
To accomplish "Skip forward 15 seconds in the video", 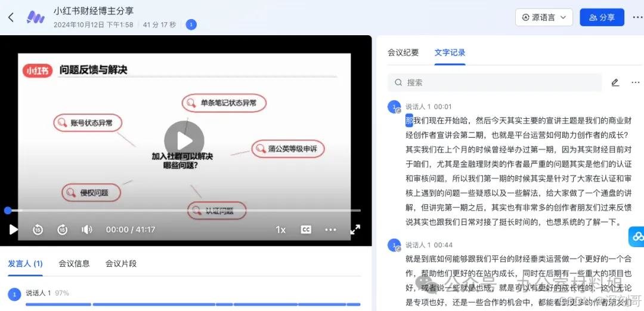I will click(63, 230).
